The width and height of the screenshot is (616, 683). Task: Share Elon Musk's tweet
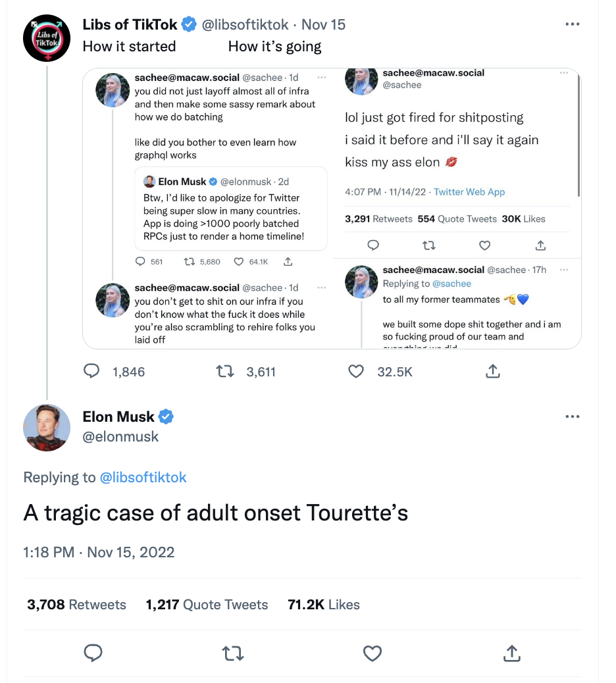click(x=511, y=653)
